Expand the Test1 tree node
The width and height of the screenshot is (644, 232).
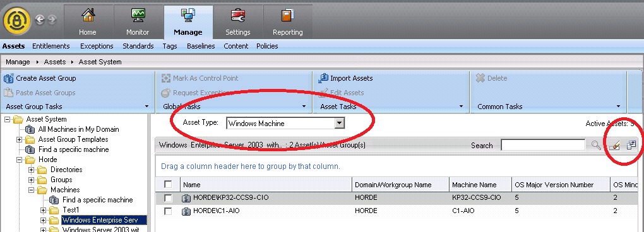pyautogui.click(x=44, y=211)
